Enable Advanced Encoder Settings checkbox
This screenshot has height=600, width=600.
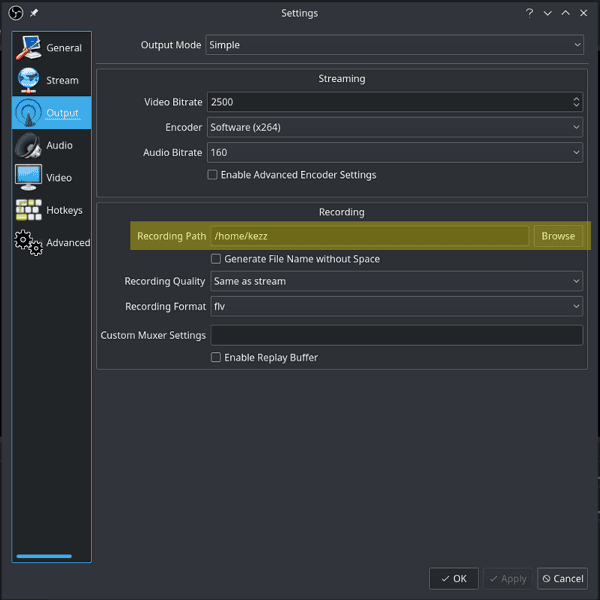point(212,175)
